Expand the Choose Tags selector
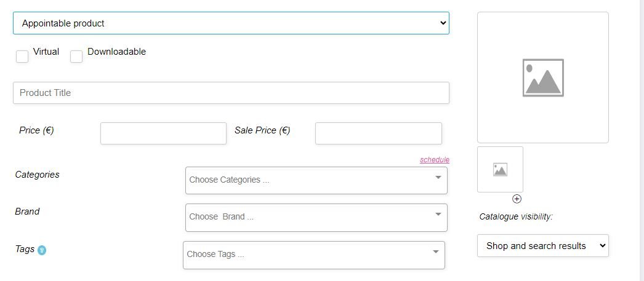644x281 pixels. click(x=314, y=255)
